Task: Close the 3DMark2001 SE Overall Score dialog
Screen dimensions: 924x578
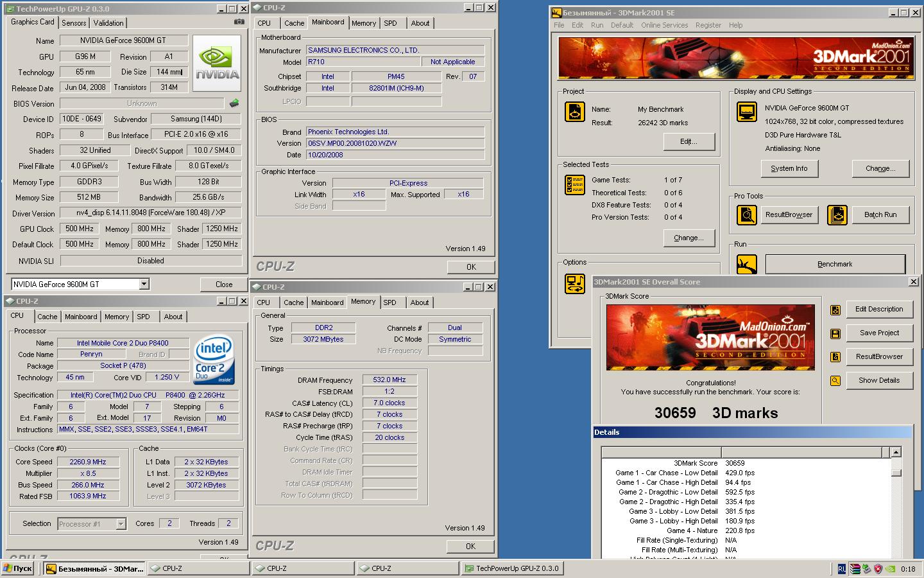Action: (x=913, y=282)
